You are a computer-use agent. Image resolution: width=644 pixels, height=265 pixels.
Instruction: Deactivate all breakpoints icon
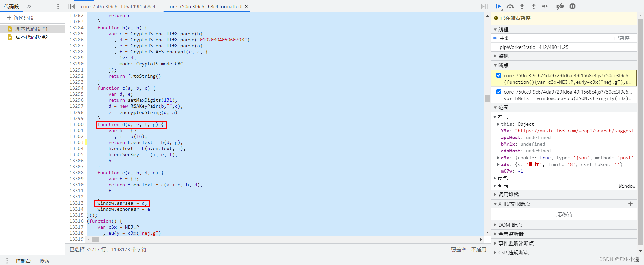click(x=560, y=6)
